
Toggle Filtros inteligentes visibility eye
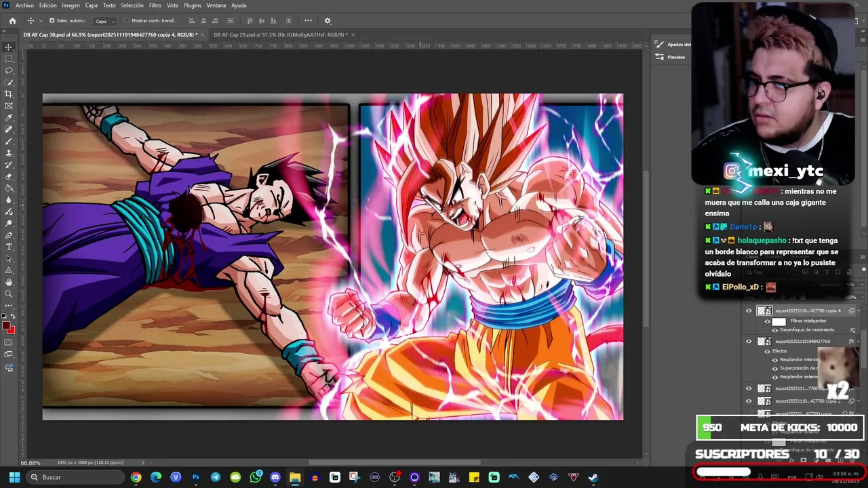(768, 321)
